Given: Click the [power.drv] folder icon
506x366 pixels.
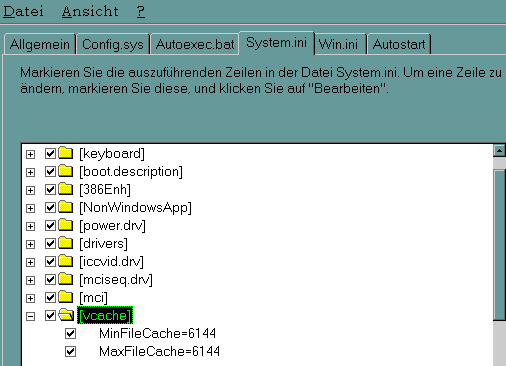Looking at the screenshot, I should pyautogui.click(x=66, y=225).
